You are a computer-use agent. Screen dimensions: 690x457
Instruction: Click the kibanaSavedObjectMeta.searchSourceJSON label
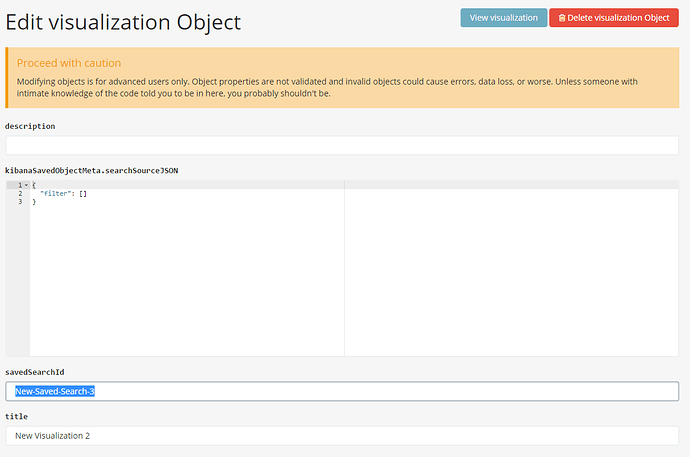[x=92, y=171]
